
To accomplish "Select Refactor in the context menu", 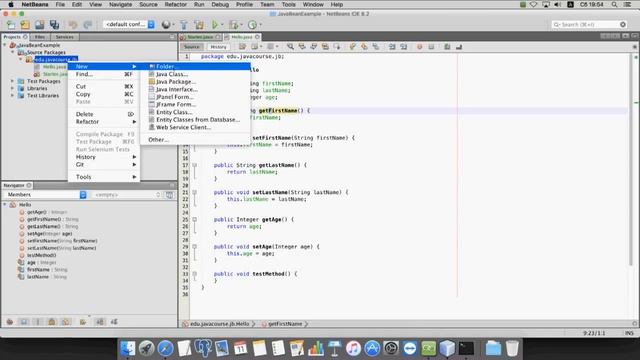I will click(104, 122).
